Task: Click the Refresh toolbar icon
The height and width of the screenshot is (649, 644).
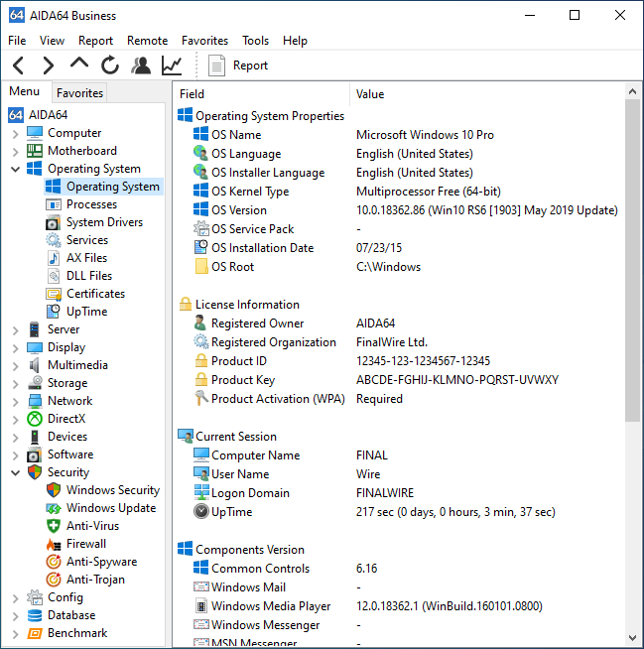Action: (110, 65)
